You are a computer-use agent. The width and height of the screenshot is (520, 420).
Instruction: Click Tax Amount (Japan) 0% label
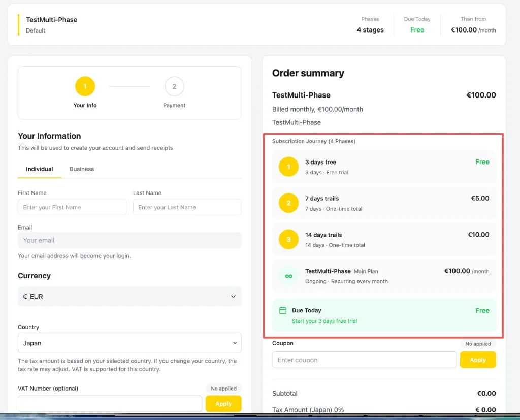[308, 410]
